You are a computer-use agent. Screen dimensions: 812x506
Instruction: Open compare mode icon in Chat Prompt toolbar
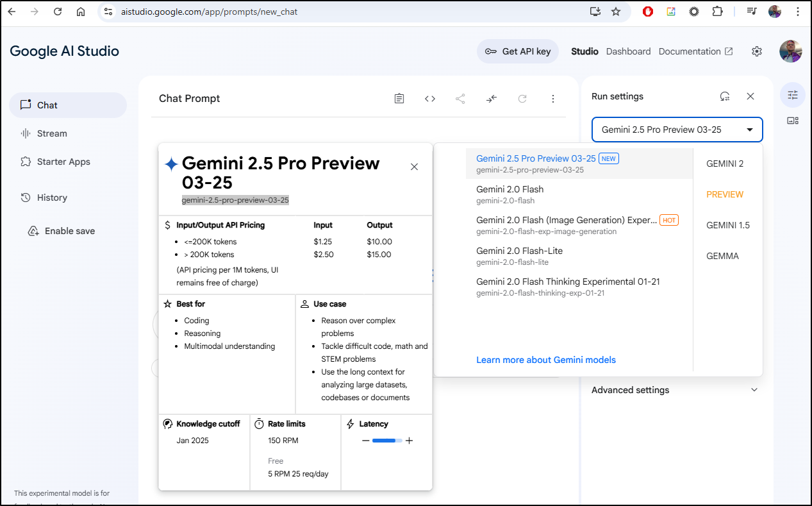(x=492, y=99)
